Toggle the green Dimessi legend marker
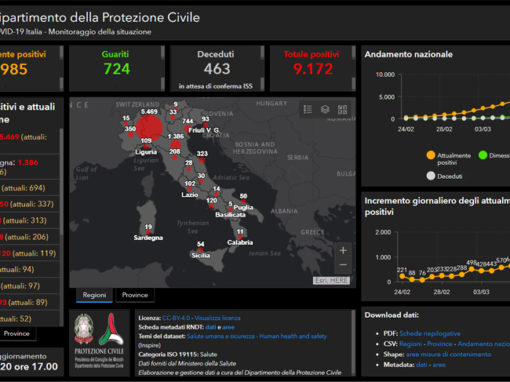510x382 pixels. pyautogui.click(x=483, y=155)
